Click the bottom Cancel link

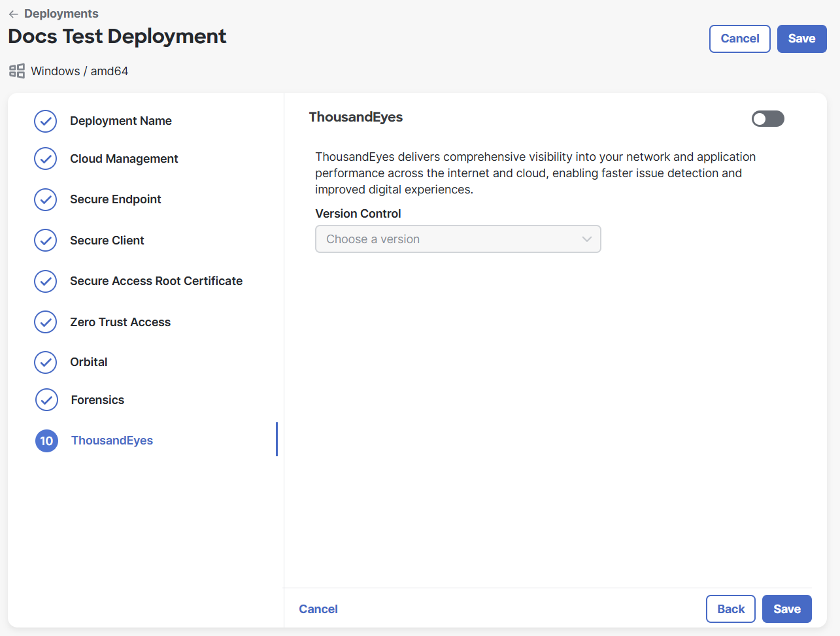(x=318, y=609)
